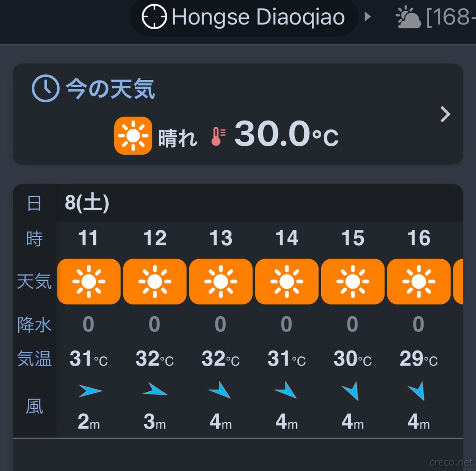The height and width of the screenshot is (471, 476).
Task: Click the Hongse Diaoqiao location name
Action: pos(258,17)
